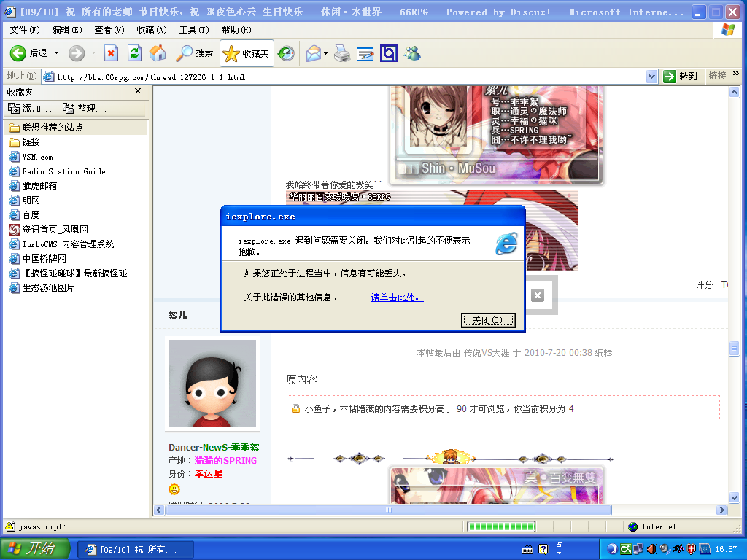Expand the 链接 links bar chevron
This screenshot has height=560, width=747.
pos(736,74)
